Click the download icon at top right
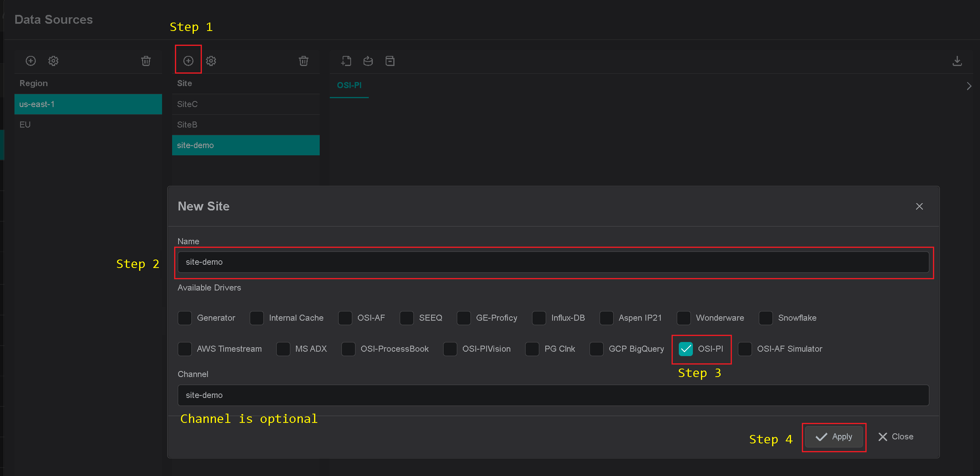Screen dimensions: 980x476 click(957, 61)
